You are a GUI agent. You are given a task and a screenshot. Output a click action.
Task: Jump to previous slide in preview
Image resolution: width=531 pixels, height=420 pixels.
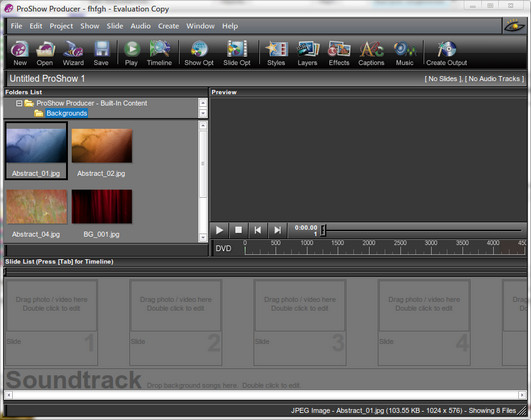(258, 230)
